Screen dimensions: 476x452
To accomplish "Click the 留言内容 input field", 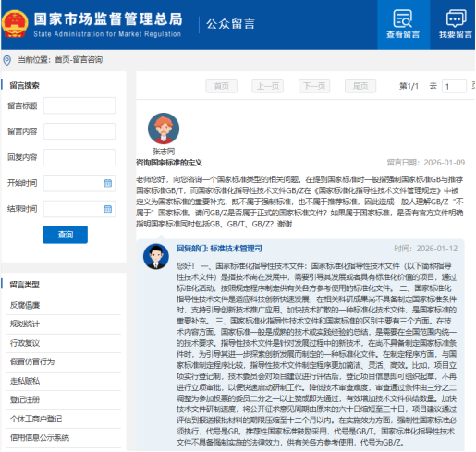I will (x=79, y=131).
